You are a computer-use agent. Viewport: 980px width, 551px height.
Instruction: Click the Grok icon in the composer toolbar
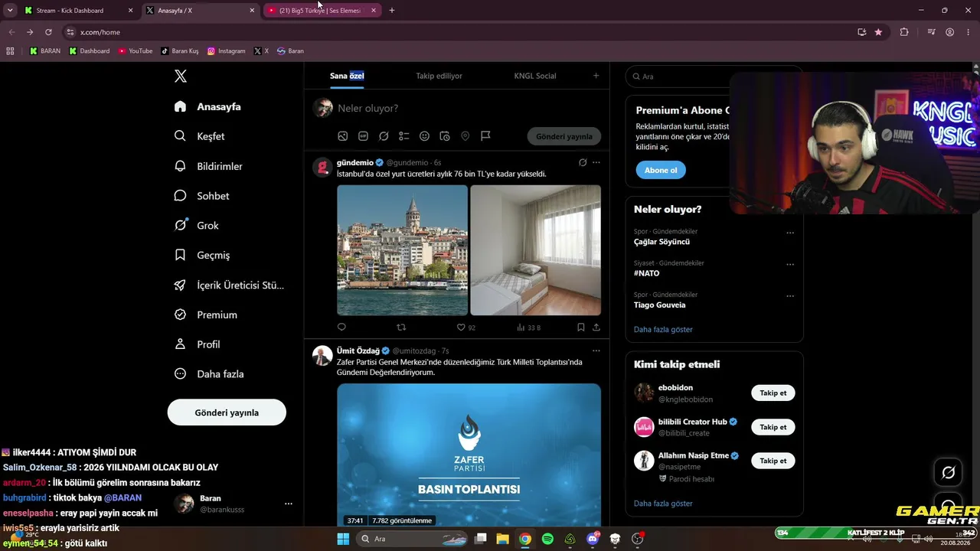tap(384, 136)
